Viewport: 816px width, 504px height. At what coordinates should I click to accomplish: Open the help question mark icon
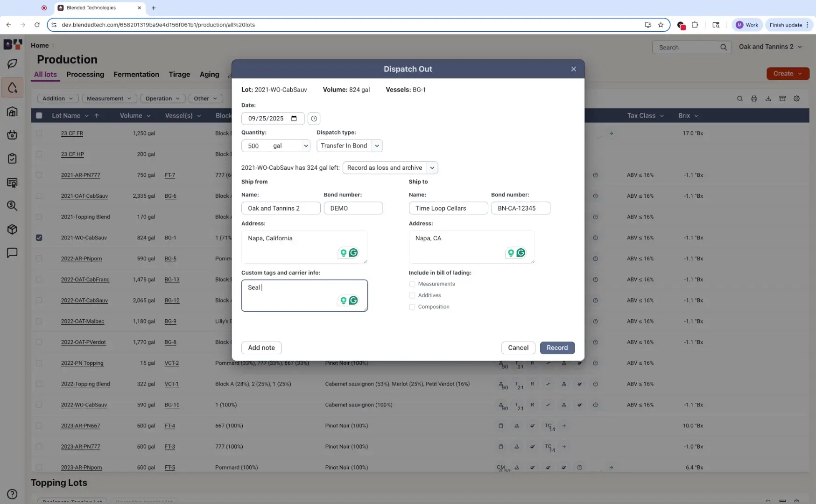(12, 494)
